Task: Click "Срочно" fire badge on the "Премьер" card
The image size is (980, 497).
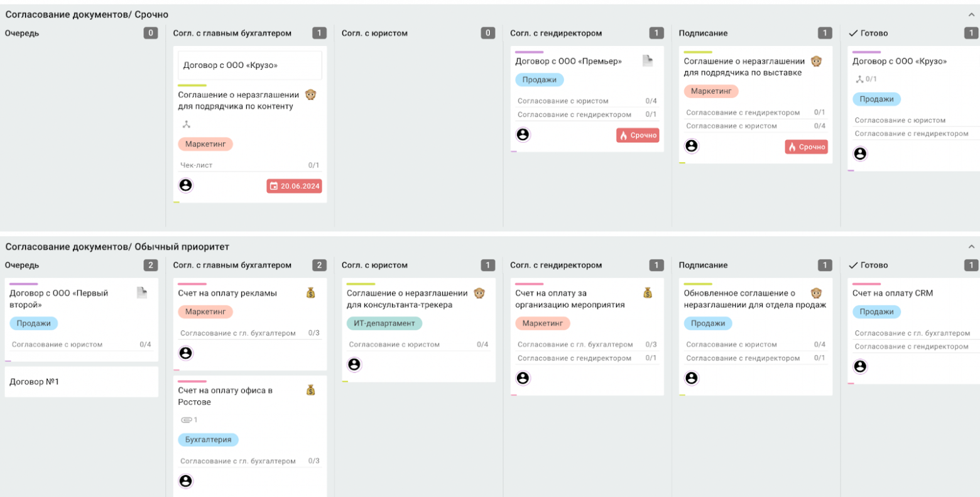Action: pyautogui.click(x=638, y=135)
